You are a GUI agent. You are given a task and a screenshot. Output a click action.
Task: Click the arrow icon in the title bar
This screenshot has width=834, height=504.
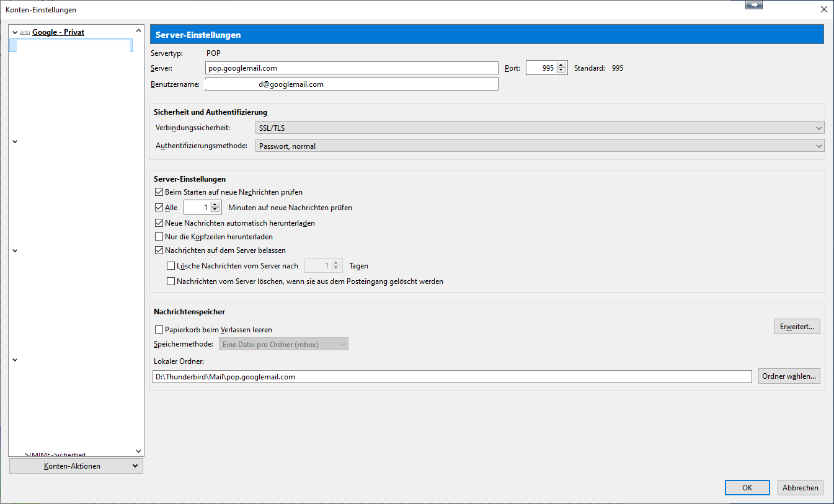(x=753, y=5)
